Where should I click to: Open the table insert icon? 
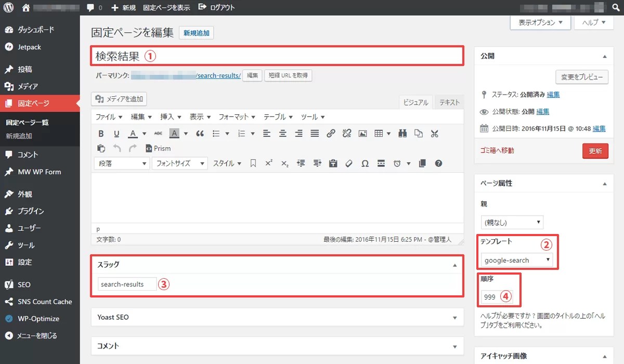pos(379,134)
